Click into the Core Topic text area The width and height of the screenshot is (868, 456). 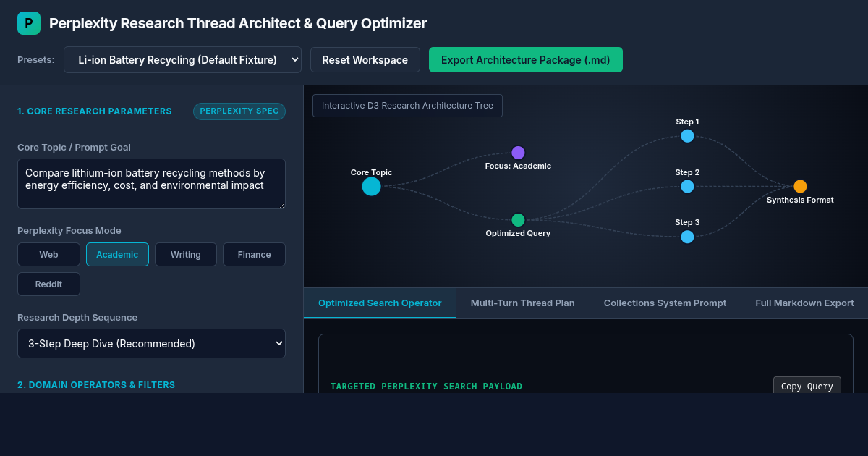pyautogui.click(x=151, y=184)
